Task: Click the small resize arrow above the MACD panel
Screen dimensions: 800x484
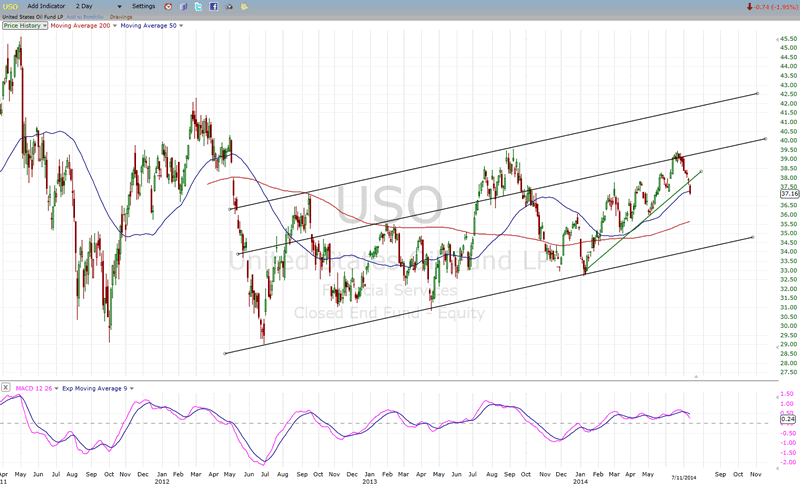Action: (696, 376)
